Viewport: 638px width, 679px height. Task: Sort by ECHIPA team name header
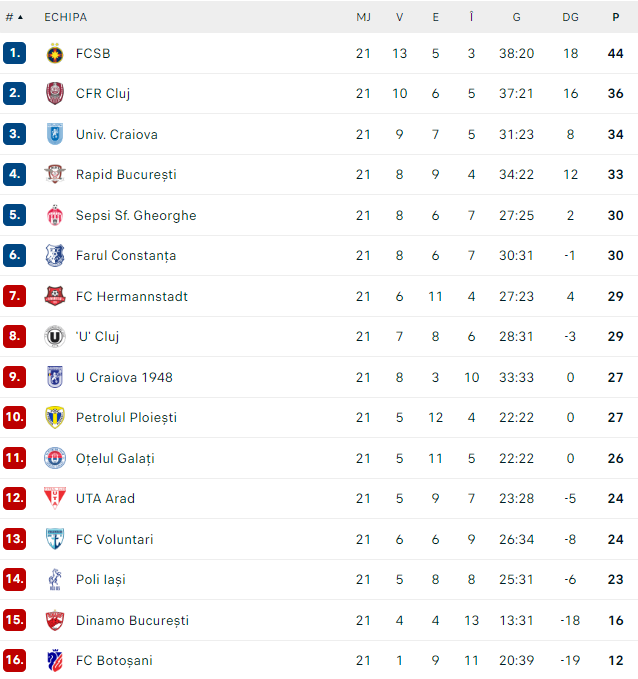(65, 17)
